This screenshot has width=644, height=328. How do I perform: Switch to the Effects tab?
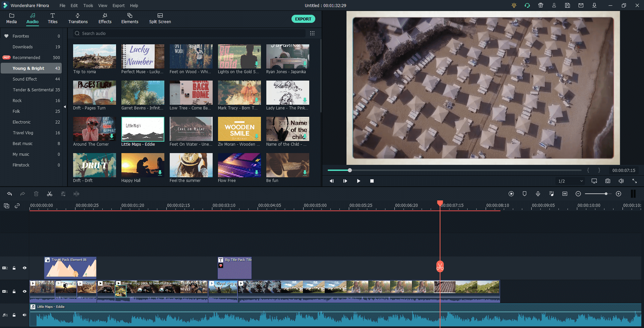[x=105, y=18]
